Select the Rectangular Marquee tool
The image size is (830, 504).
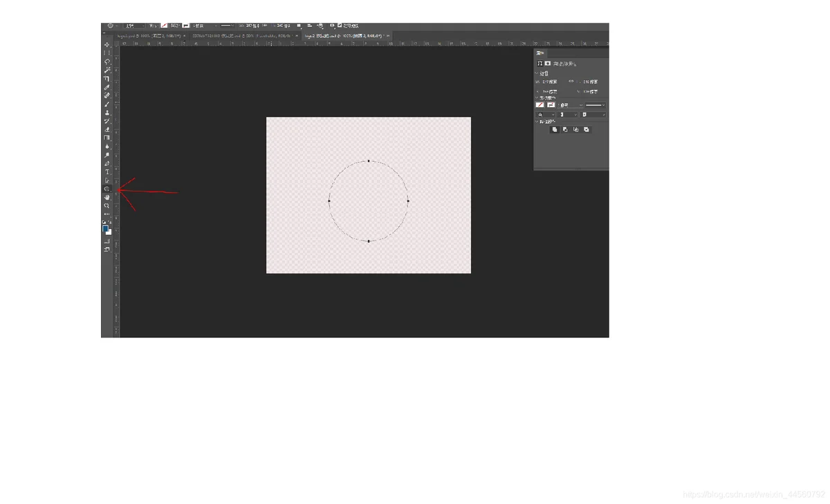(x=107, y=53)
